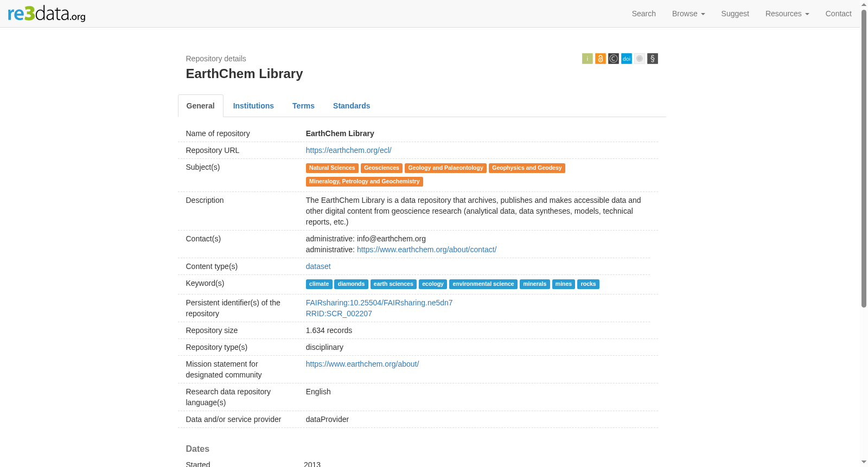Click the Geophysics and Geodesy subject tag
This screenshot has height=467, width=868.
(527, 168)
